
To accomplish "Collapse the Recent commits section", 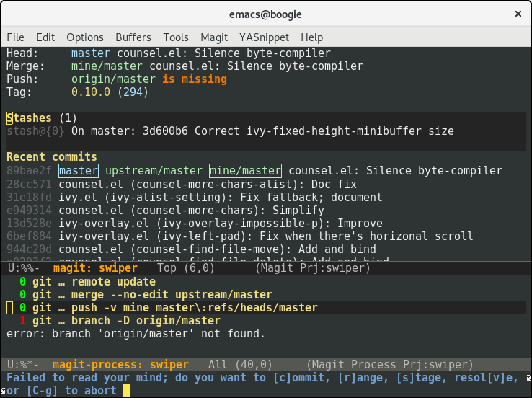I will click(x=51, y=157).
